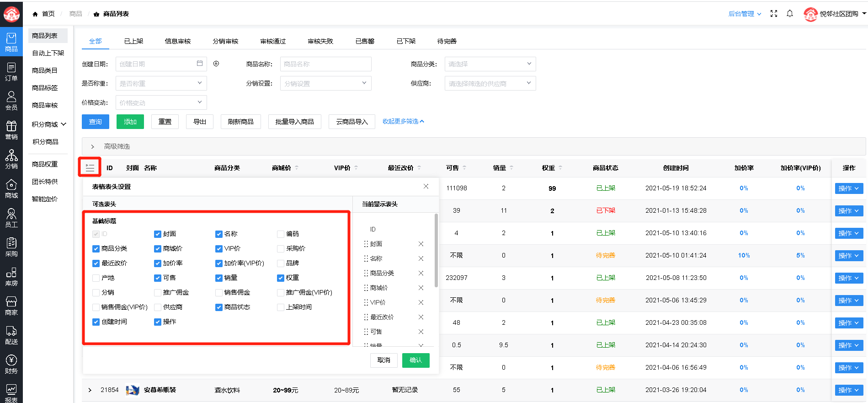Open the 分销 sidebar module
Image resolution: width=868 pixels, height=403 pixels.
11,160
